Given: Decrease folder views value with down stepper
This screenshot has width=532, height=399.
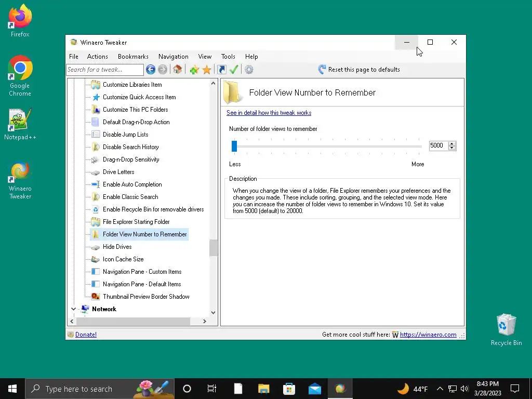Looking at the screenshot, I should coord(451,148).
